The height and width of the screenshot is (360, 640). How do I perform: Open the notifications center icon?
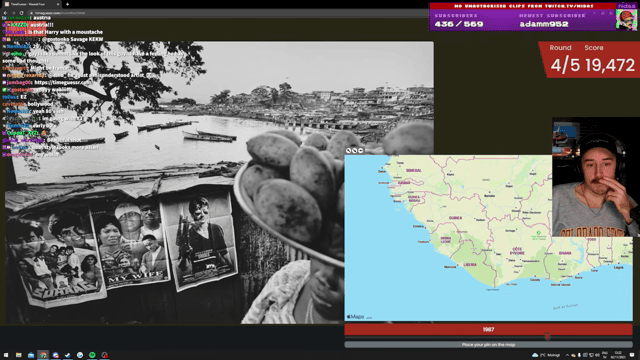[632, 355]
